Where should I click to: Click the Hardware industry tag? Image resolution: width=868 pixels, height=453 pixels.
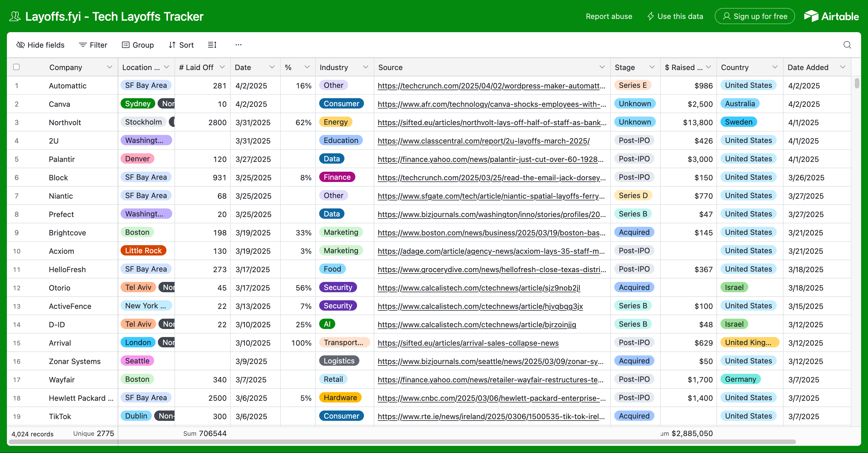(340, 397)
